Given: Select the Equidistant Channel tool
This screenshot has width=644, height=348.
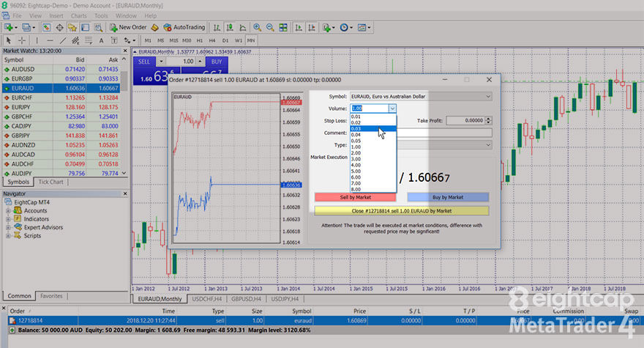Looking at the screenshot, I should pyautogui.click(x=75, y=40).
